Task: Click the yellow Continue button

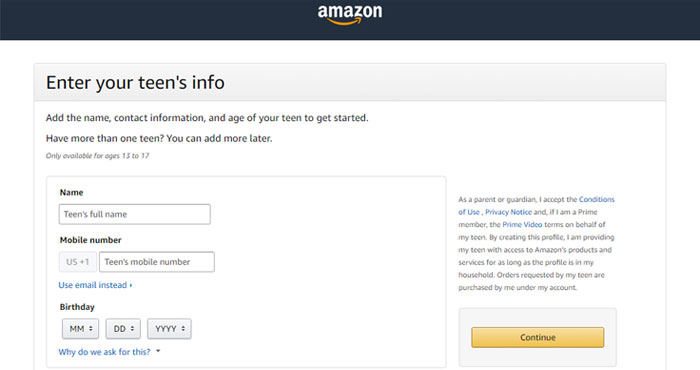Action: click(x=538, y=337)
